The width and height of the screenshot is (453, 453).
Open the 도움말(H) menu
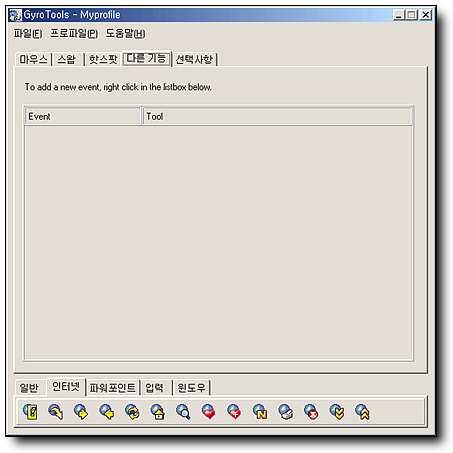[125, 33]
